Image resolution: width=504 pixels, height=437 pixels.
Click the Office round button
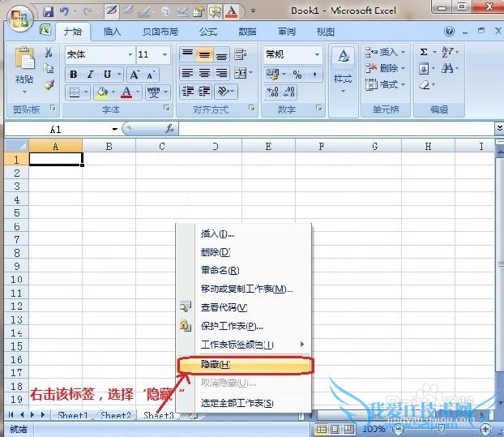pos(20,19)
